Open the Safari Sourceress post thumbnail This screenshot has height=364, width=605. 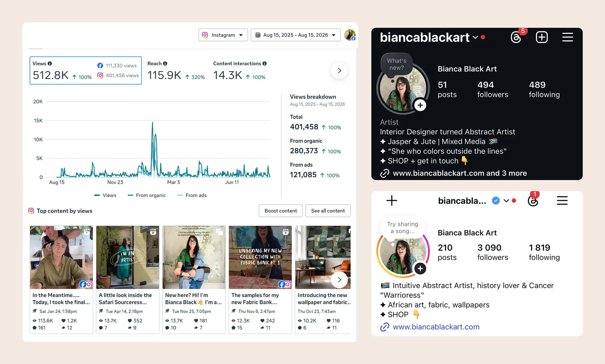(128, 257)
